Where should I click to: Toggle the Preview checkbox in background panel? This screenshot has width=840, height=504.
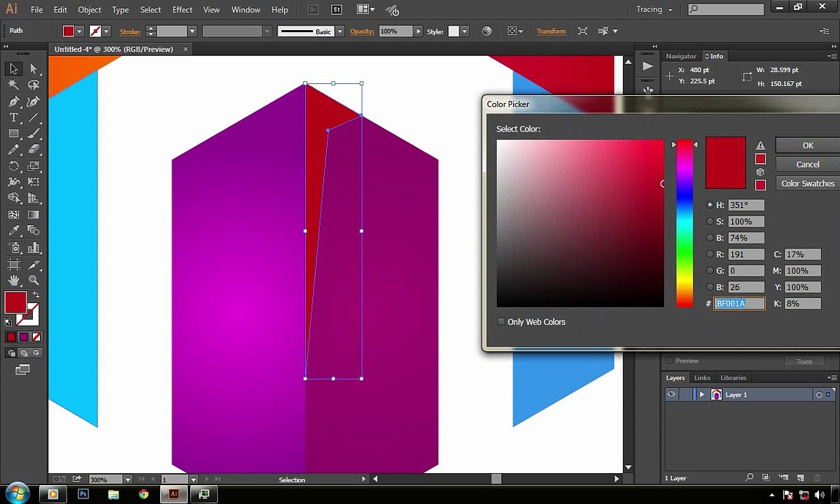[670, 360]
